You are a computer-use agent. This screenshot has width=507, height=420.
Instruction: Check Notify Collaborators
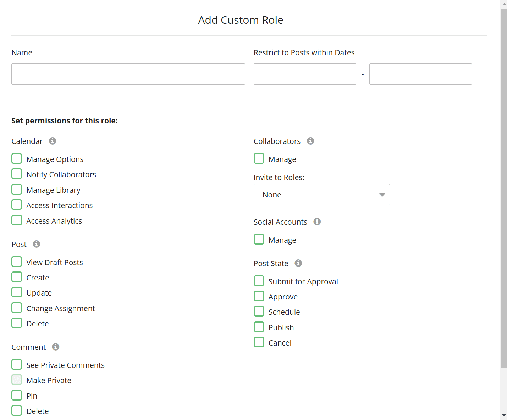[x=17, y=174]
